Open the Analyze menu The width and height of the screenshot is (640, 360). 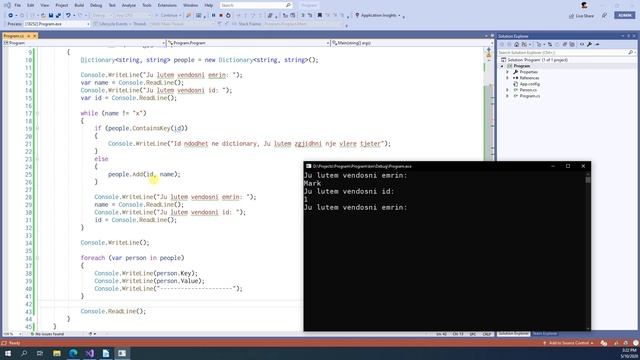129,5
